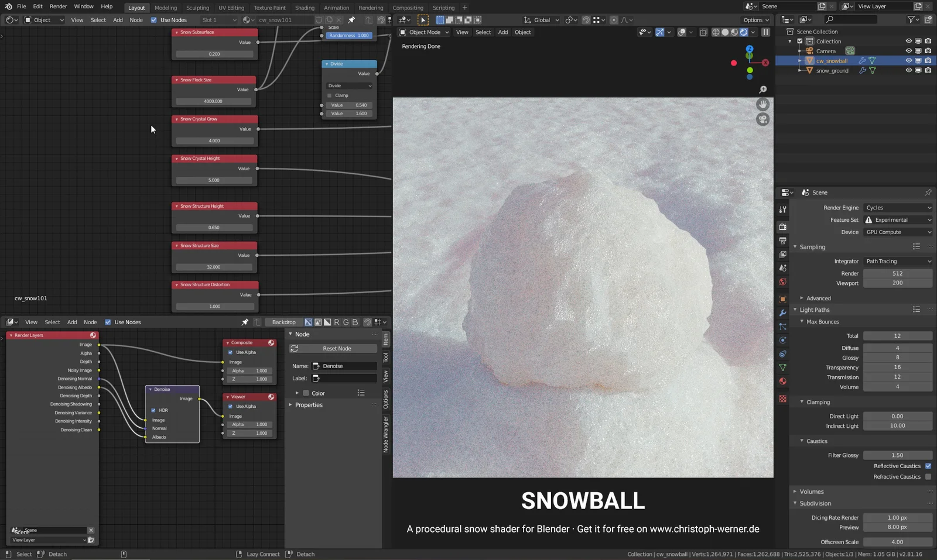The width and height of the screenshot is (937, 560).
Task: Open the Compositing workspace tab
Action: click(x=408, y=8)
